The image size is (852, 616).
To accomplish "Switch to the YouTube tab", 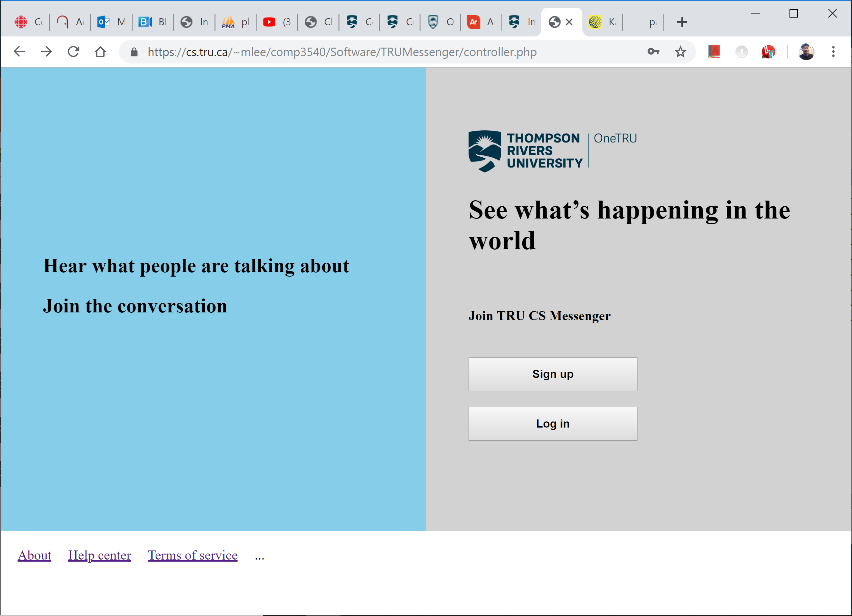I will pyautogui.click(x=276, y=22).
